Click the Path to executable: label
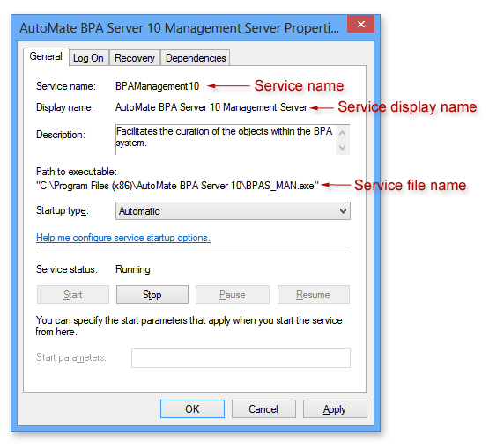489x448 pixels. [x=77, y=172]
